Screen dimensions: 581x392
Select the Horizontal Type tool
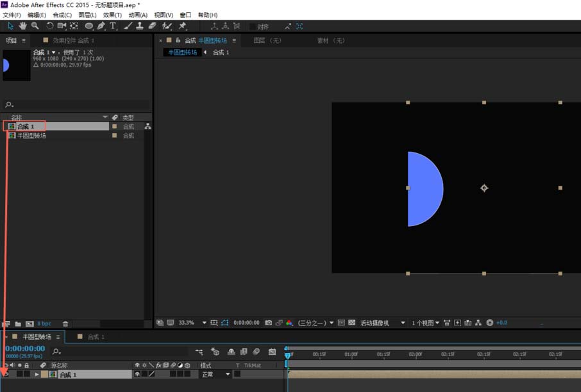(x=113, y=26)
